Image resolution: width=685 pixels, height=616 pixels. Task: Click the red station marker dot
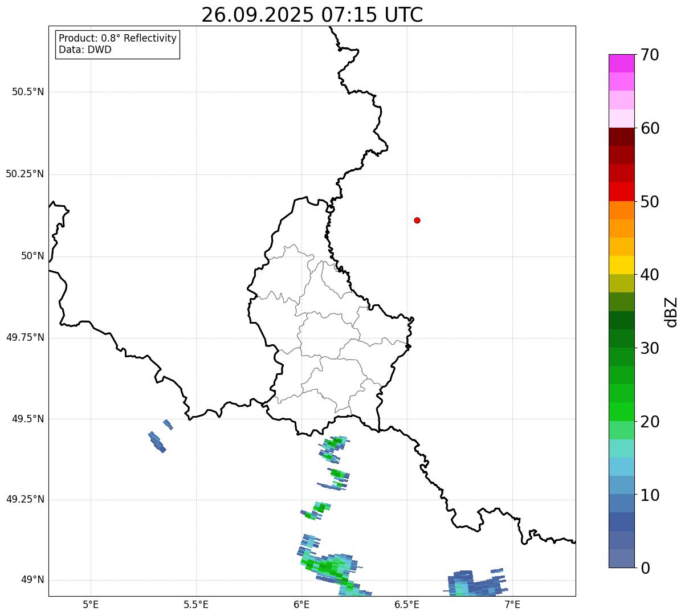(x=417, y=220)
